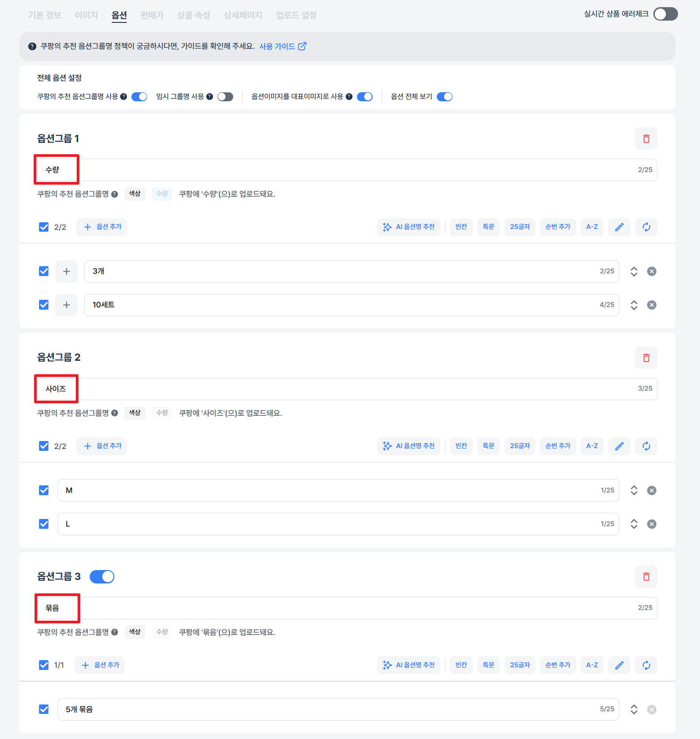
Task: Click 옵션 추가 in option group 2
Action: pyautogui.click(x=101, y=446)
